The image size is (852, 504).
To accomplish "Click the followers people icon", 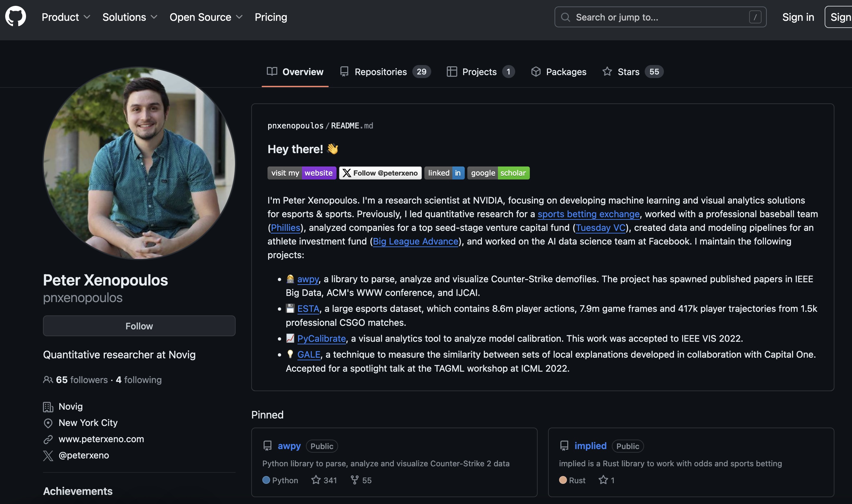I will (48, 380).
